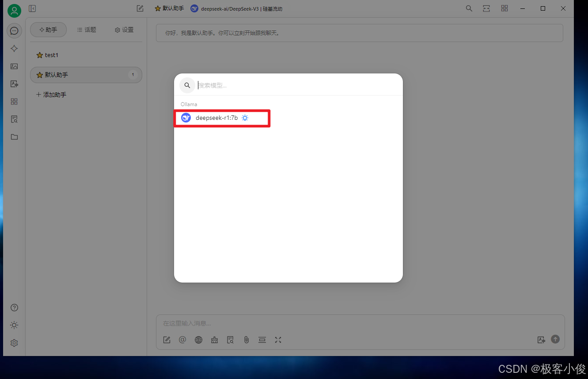Viewport: 588px width, 379px height.
Task: Open the files folder sidebar icon
Action: 14,137
